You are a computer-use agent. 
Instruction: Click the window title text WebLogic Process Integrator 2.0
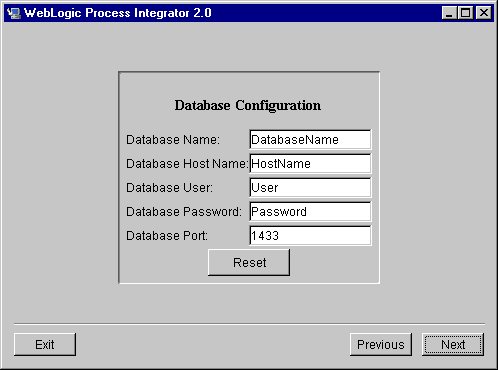tap(118, 13)
